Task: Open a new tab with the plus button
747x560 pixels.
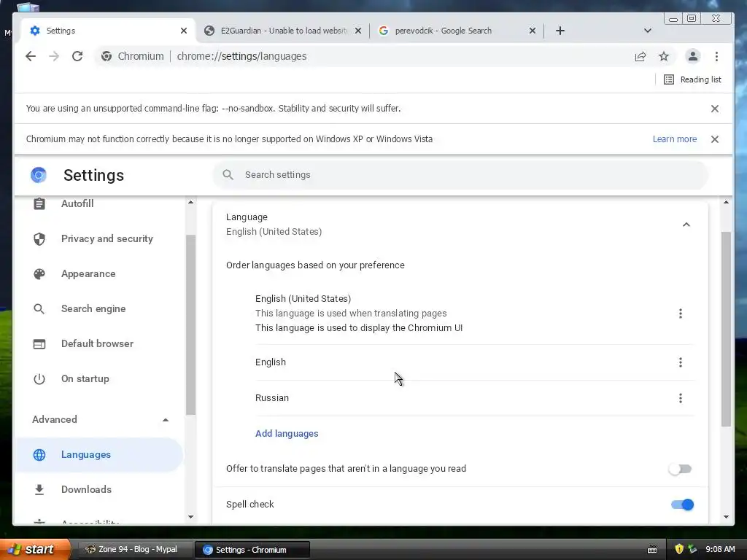Action: tap(560, 31)
